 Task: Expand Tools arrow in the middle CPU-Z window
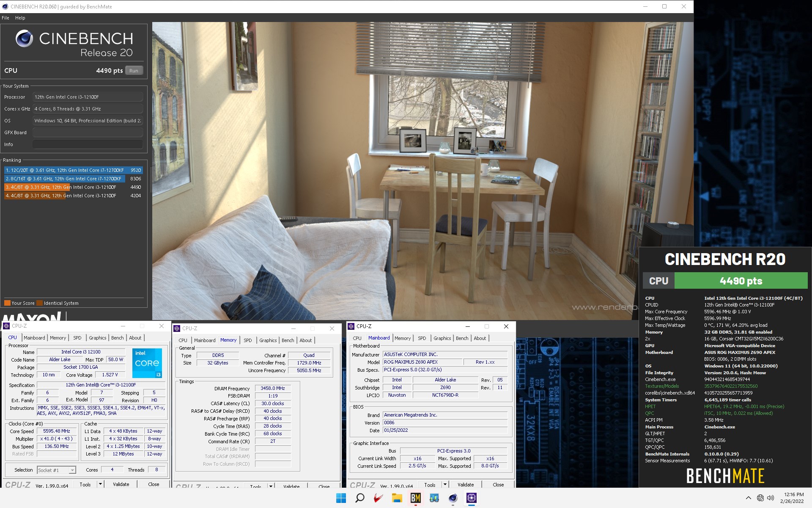271,486
